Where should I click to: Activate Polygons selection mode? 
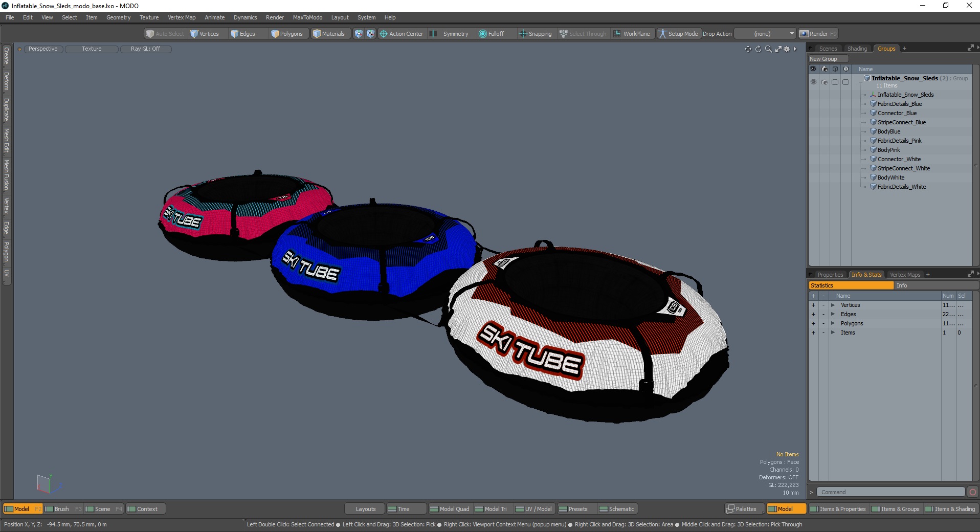click(287, 34)
